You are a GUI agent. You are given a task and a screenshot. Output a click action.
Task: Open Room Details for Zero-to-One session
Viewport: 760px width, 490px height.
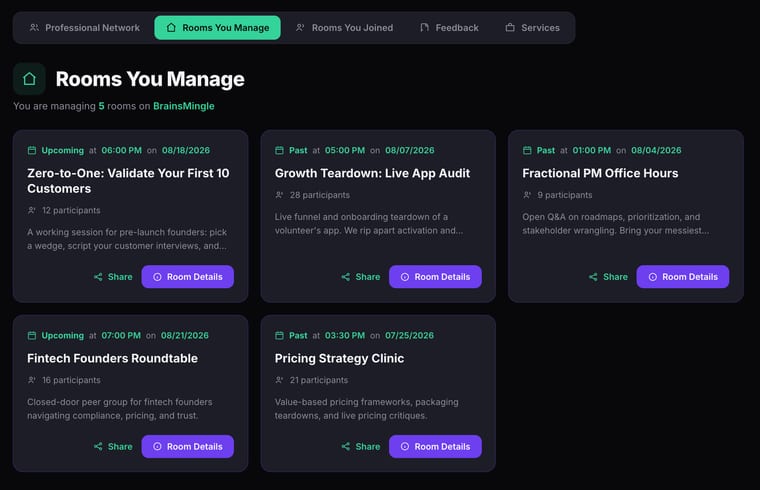(x=188, y=277)
